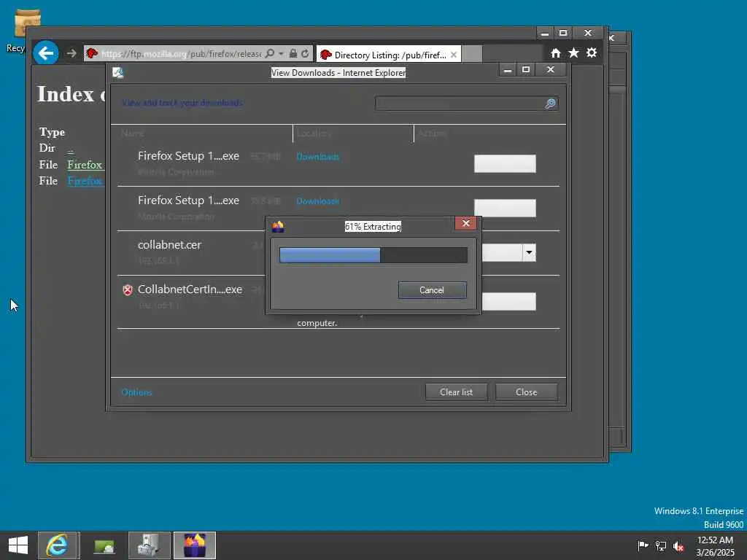Open Action Center flag in system tray
This screenshot has width=747, height=560.
click(643, 545)
